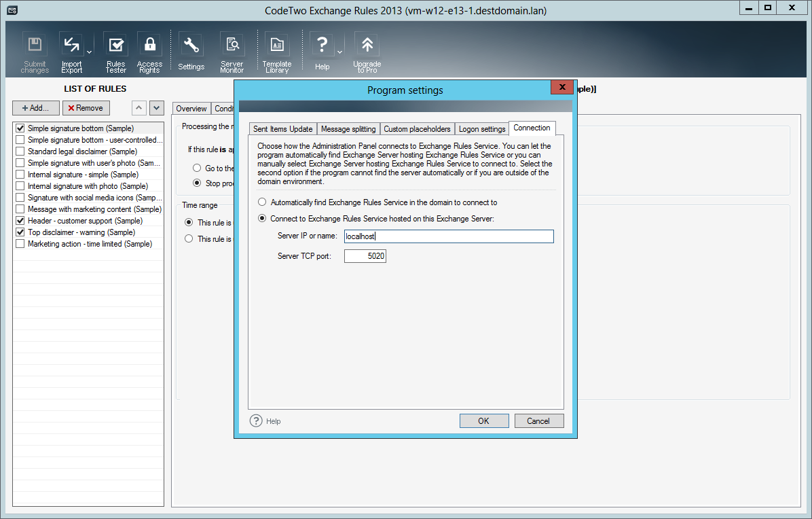Disable Top disclaimer - warning (Sample) rule
This screenshot has height=519, width=812.
20,232
